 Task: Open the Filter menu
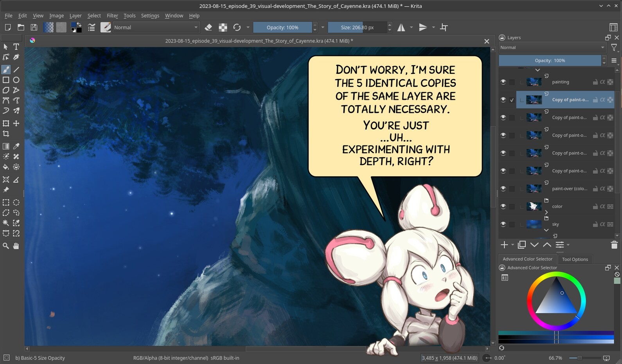[112, 16]
